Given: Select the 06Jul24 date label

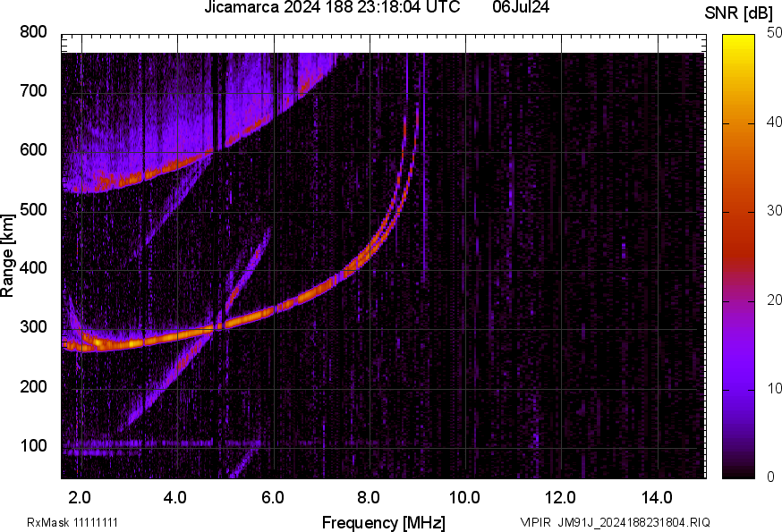Looking at the screenshot, I should point(521,7).
